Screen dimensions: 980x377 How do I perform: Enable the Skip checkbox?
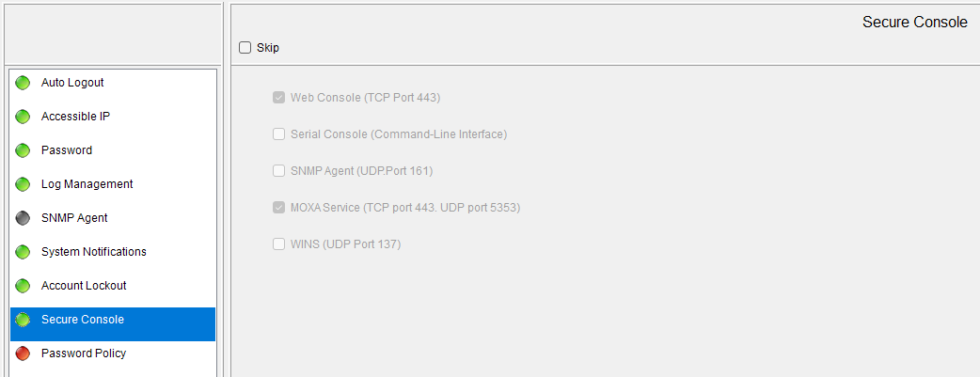tap(245, 48)
